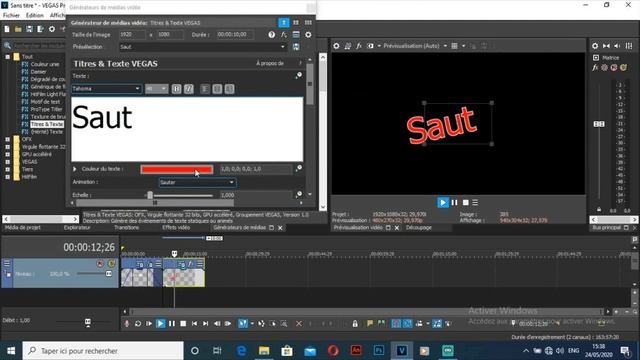Open the Edition menu
The image size is (640, 360).
point(35,16)
